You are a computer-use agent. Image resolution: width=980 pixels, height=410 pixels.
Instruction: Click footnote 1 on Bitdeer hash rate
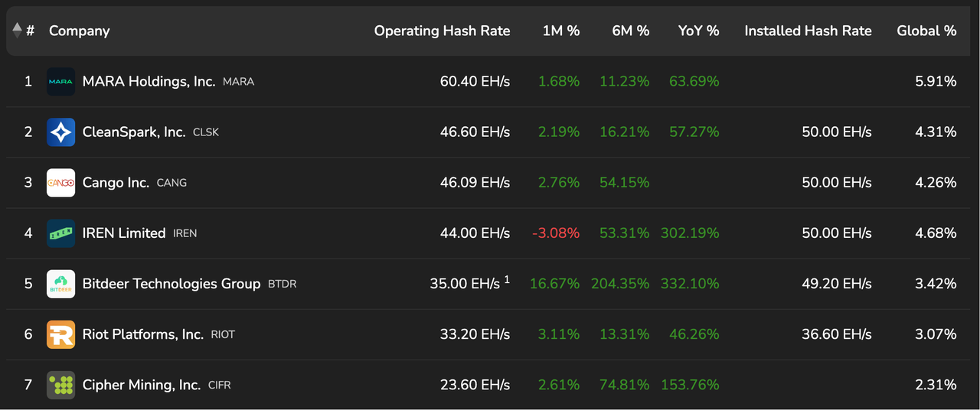coord(507,279)
